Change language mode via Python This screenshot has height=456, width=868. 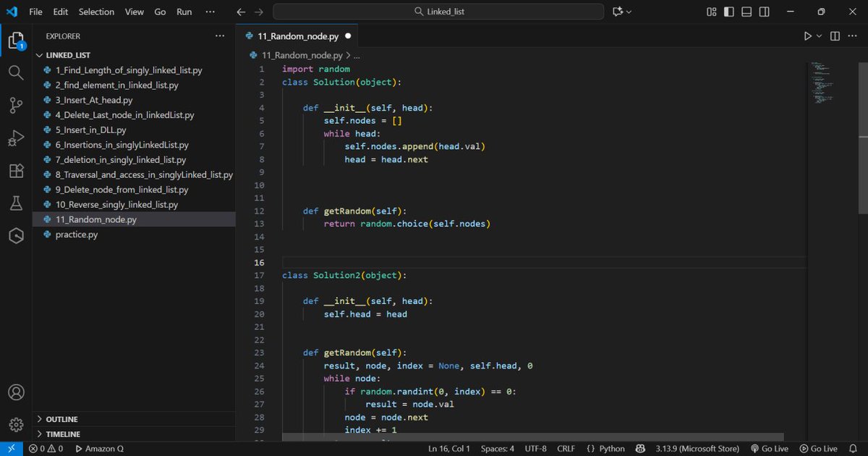(605, 449)
